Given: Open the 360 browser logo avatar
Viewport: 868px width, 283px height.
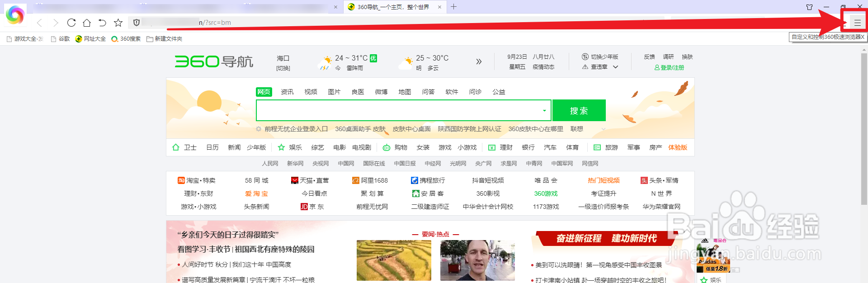Looking at the screenshot, I should point(15,15).
